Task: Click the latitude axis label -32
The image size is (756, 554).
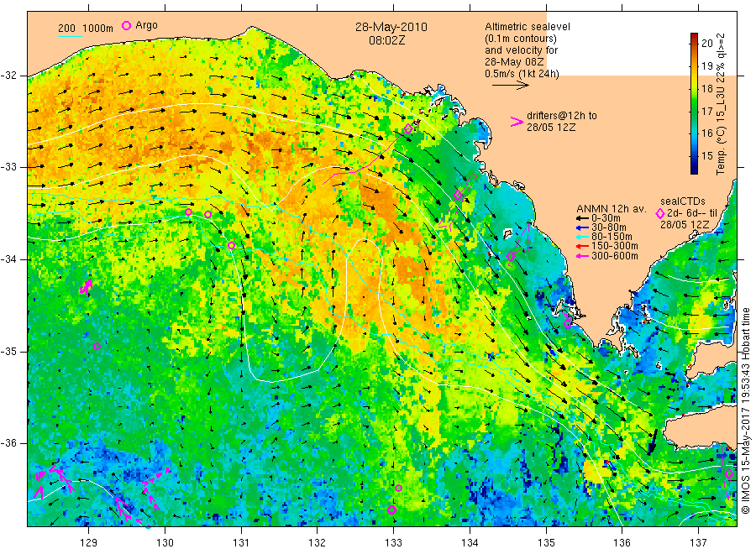Action: [x=8, y=76]
